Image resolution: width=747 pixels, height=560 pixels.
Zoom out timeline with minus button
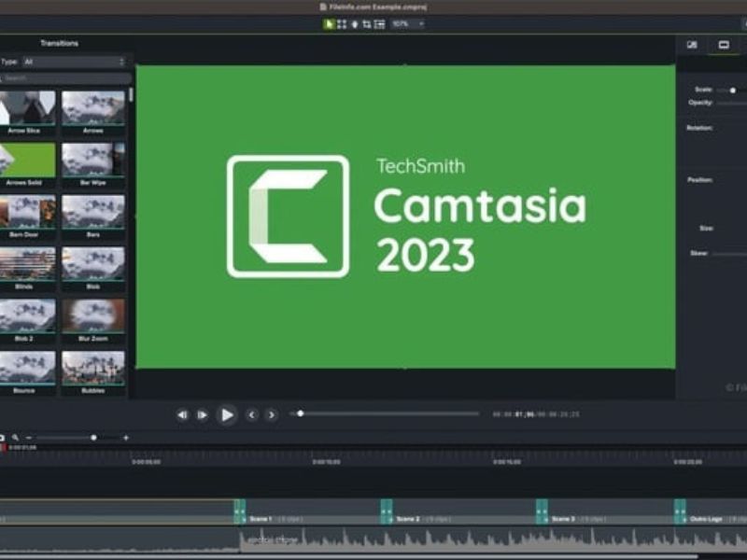tap(29, 438)
